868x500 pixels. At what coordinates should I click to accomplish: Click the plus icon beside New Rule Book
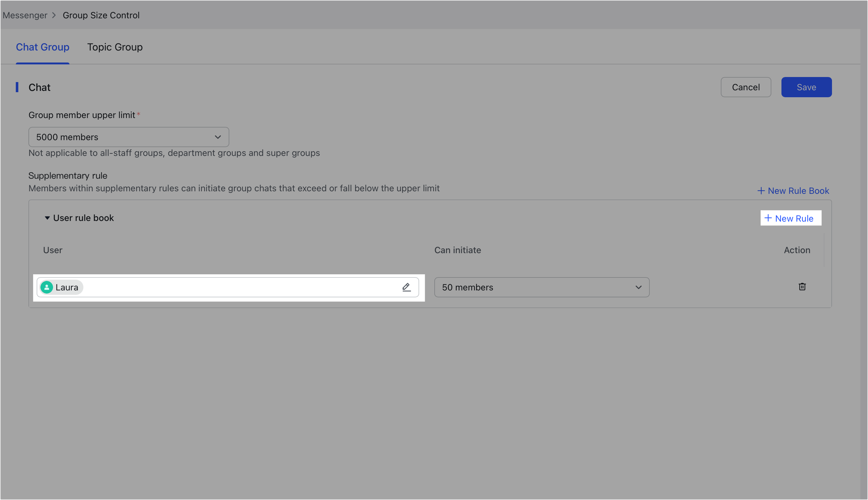click(x=761, y=191)
